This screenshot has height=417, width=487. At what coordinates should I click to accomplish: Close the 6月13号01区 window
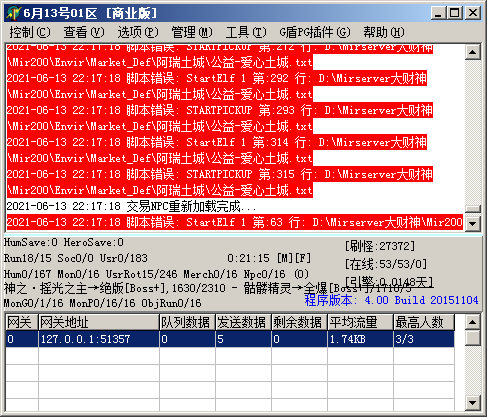point(473,13)
